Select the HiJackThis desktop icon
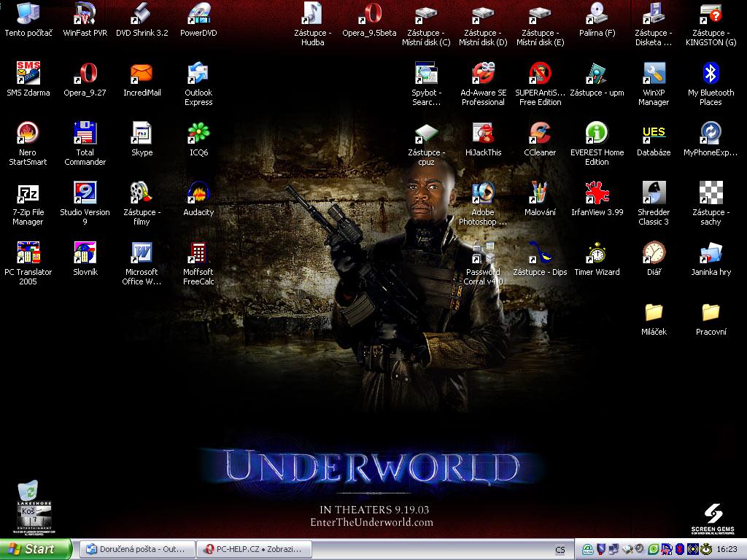 (x=483, y=133)
